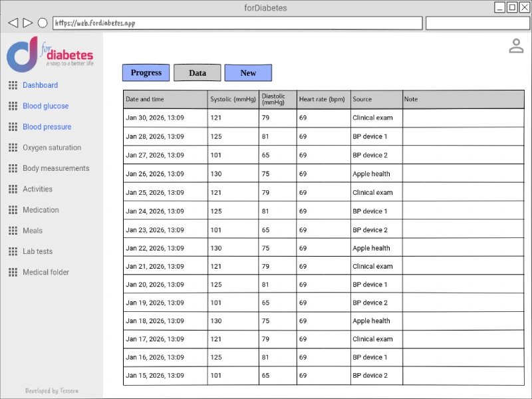Click the empty browser search field

(477, 23)
